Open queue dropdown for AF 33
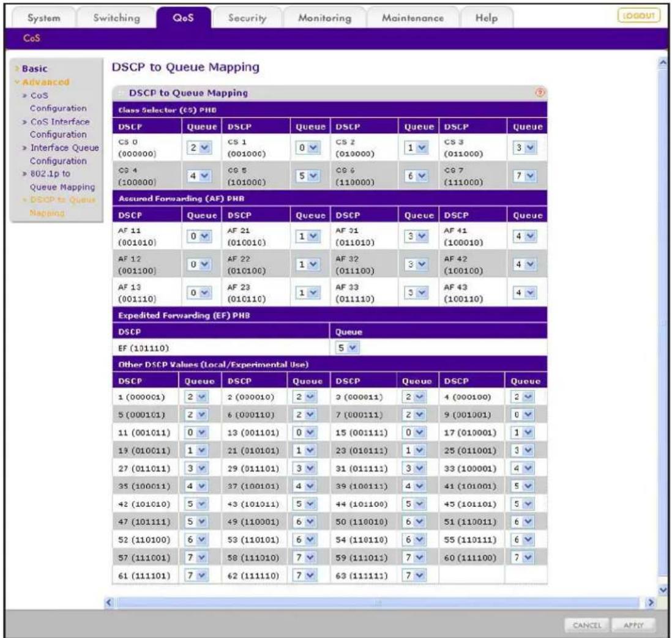Image resolution: width=672 pixels, height=638 pixels. [416, 293]
